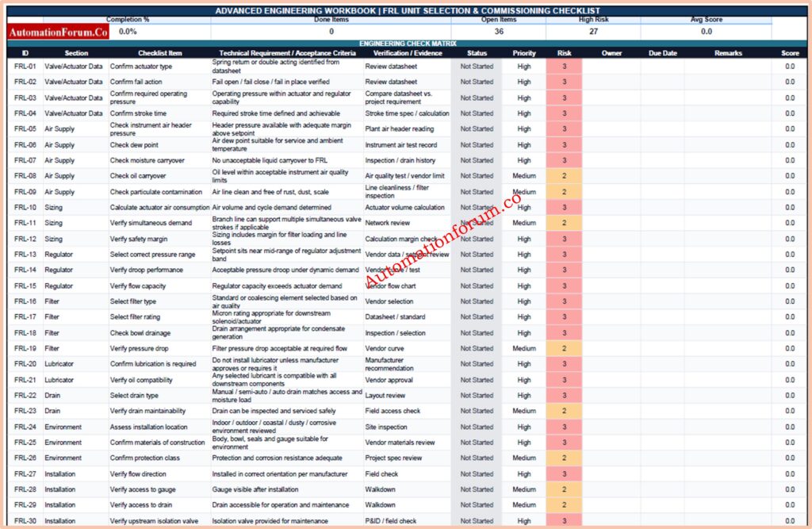
Task: Select the Verification / Evidence header
Action: pyautogui.click(x=408, y=53)
